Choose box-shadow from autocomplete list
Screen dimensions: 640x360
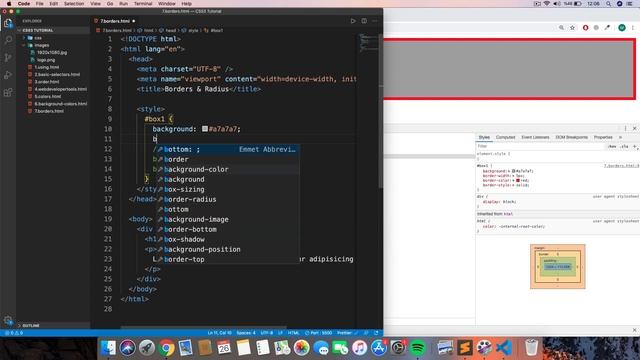pyautogui.click(x=228, y=239)
